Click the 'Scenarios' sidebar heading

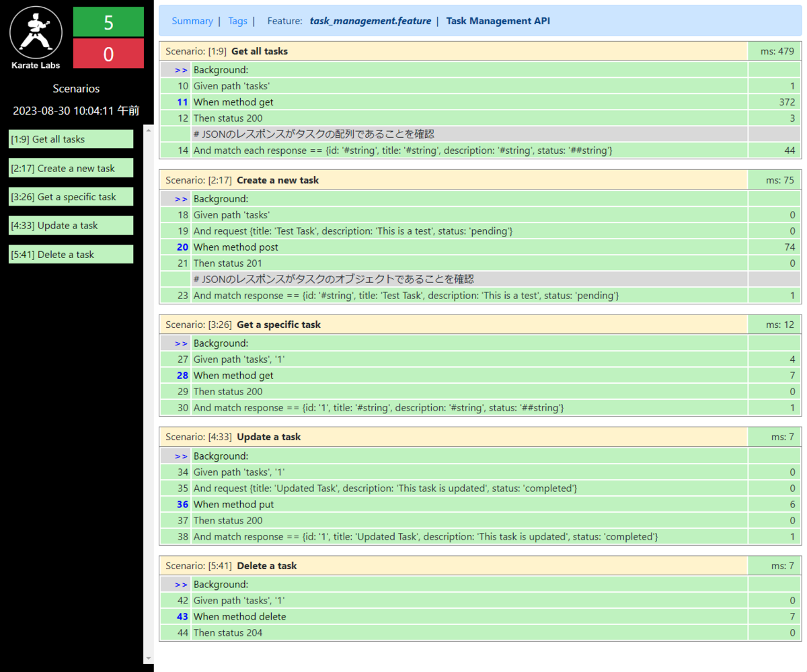[76, 89]
